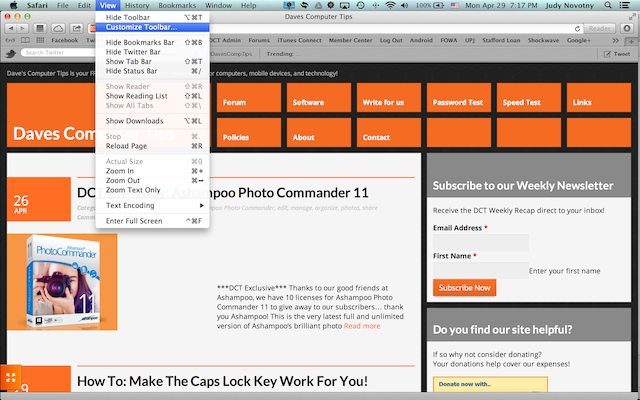
Task: Select Reload Page menu item
Action: click(x=153, y=146)
